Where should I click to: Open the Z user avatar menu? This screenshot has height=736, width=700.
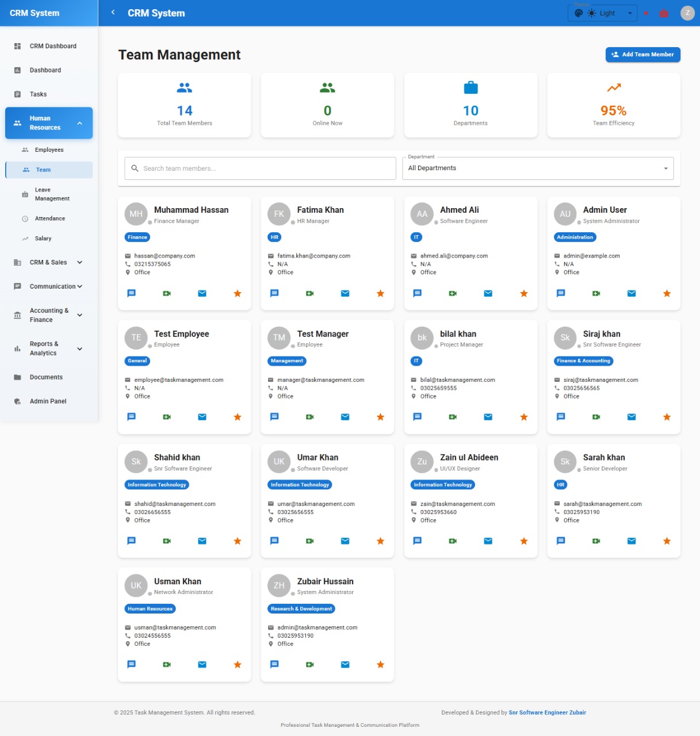tap(687, 13)
